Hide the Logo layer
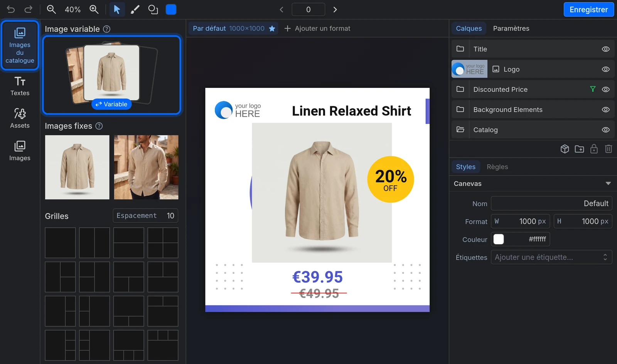Viewport: 617px width, 364px height. (x=606, y=69)
